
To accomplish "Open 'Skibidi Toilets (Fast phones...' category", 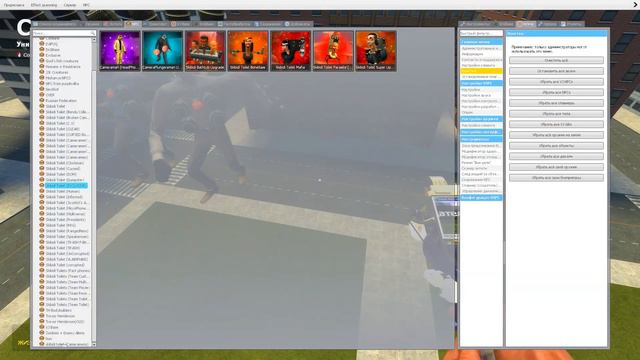I will tap(67, 271).
